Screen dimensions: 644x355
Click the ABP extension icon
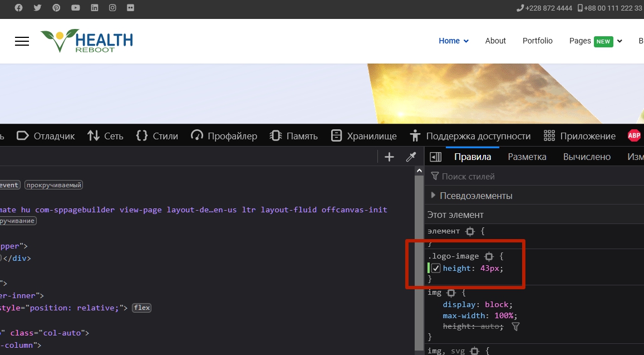click(634, 136)
